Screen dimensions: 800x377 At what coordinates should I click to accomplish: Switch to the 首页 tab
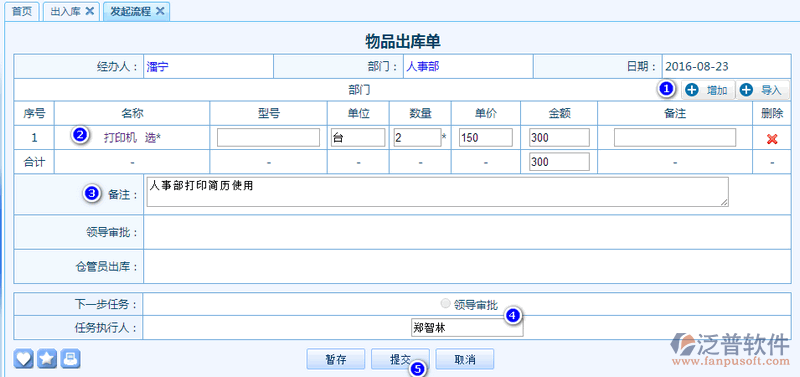(22, 11)
